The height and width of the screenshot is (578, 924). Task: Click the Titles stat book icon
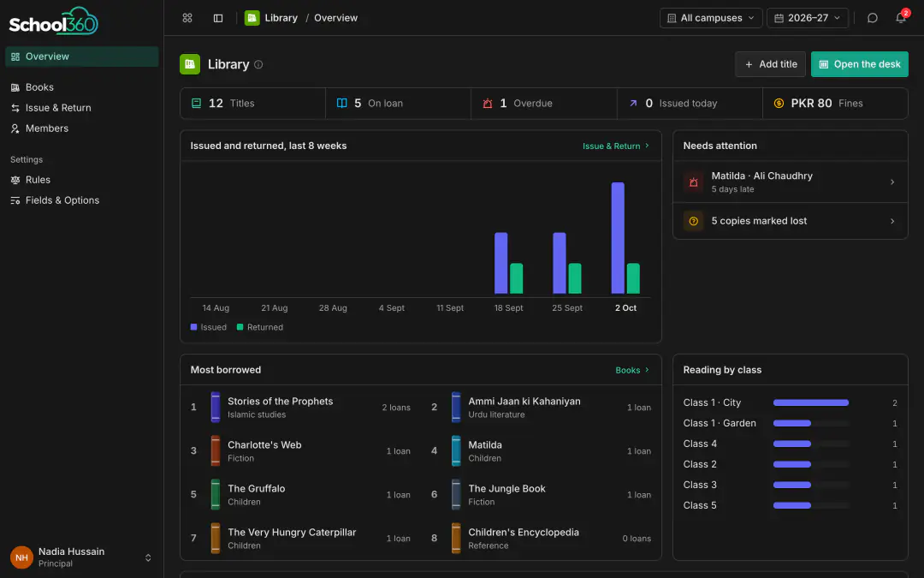[x=196, y=104]
